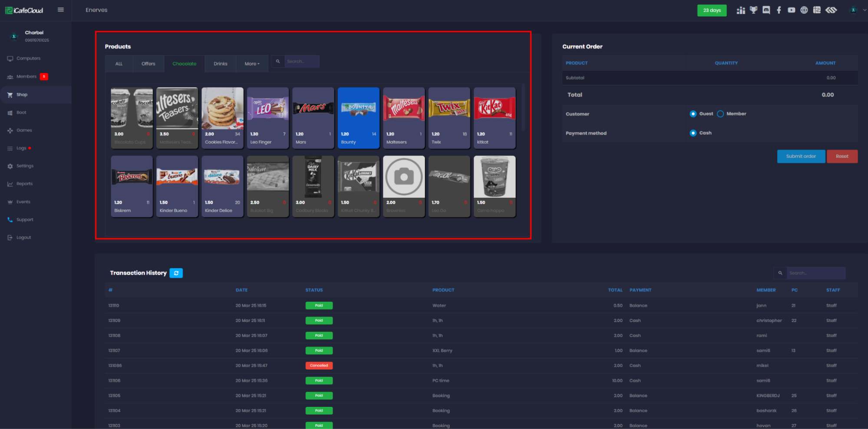Image resolution: width=868 pixels, height=429 pixels.
Task: Add the Bounty product to order
Action: (x=358, y=117)
